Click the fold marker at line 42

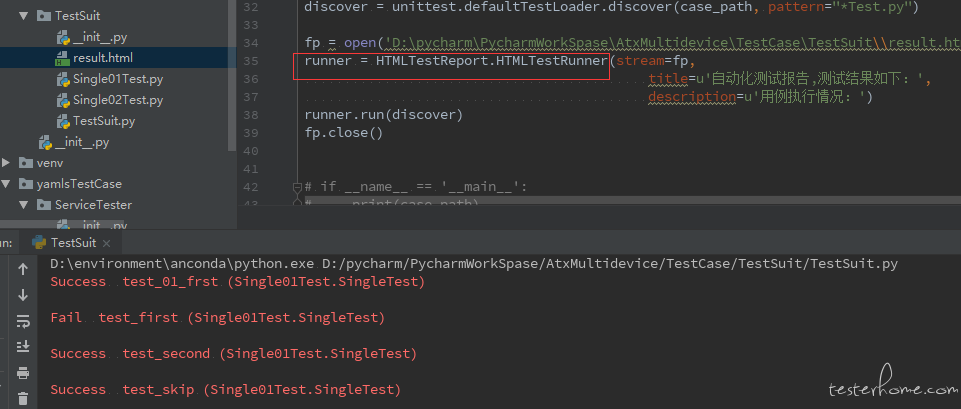pyautogui.click(x=297, y=187)
